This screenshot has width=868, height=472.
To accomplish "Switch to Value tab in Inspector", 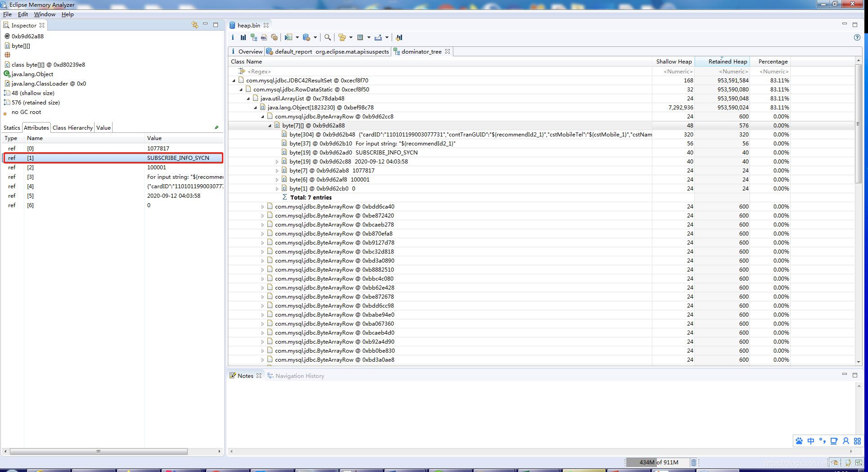I will pos(104,127).
